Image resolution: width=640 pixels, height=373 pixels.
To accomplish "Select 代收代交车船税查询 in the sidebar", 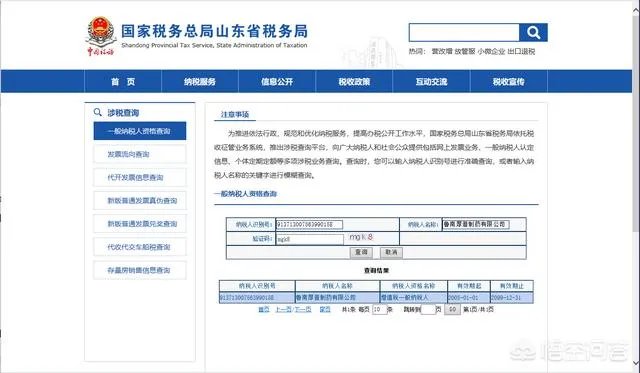I will click(140, 247).
